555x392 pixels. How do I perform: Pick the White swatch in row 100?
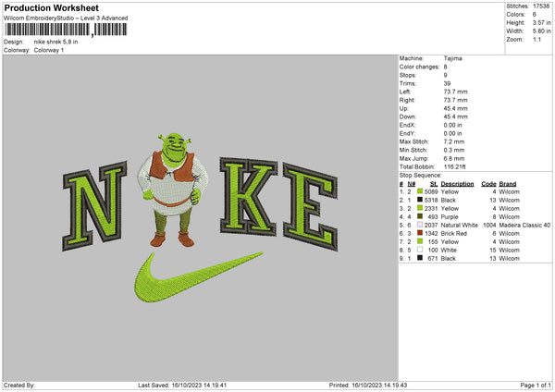[x=420, y=250]
